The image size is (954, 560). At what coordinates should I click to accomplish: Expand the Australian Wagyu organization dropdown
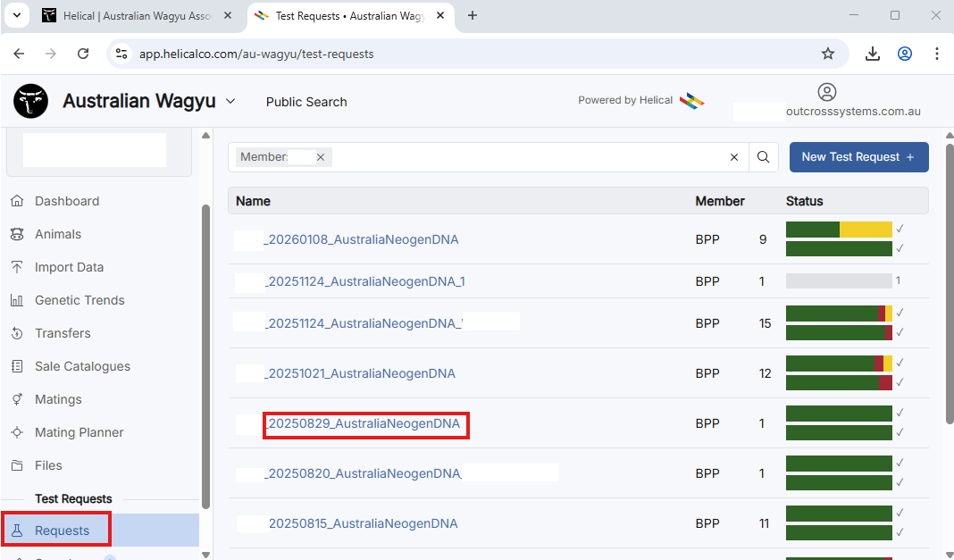tap(230, 102)
